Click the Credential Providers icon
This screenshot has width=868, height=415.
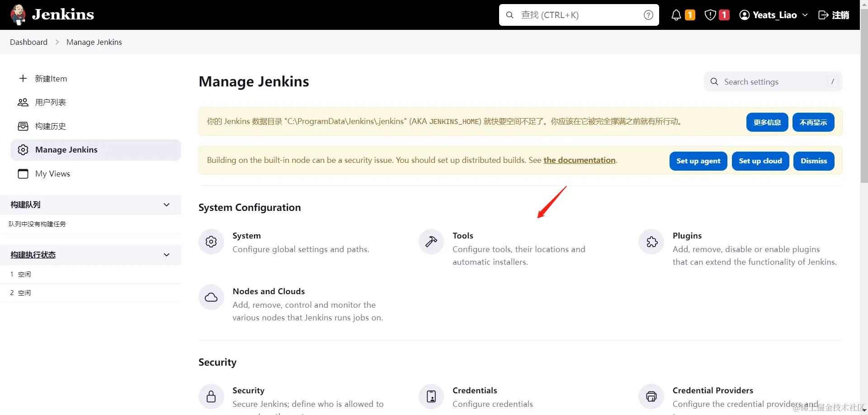point(651,396)
